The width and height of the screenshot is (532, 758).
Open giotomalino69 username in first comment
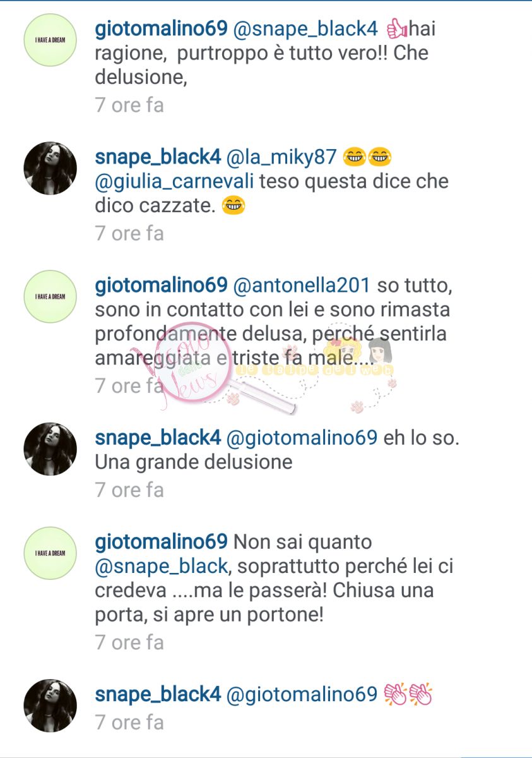161,28
